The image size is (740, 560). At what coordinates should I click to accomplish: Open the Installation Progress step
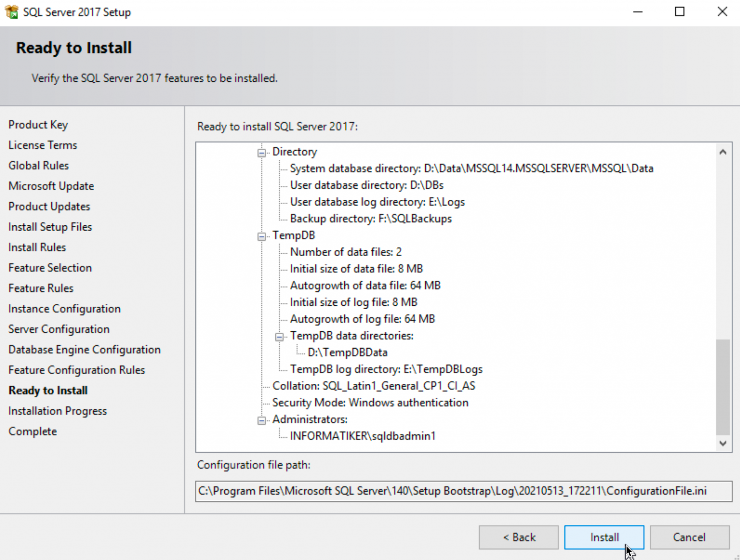57,411
